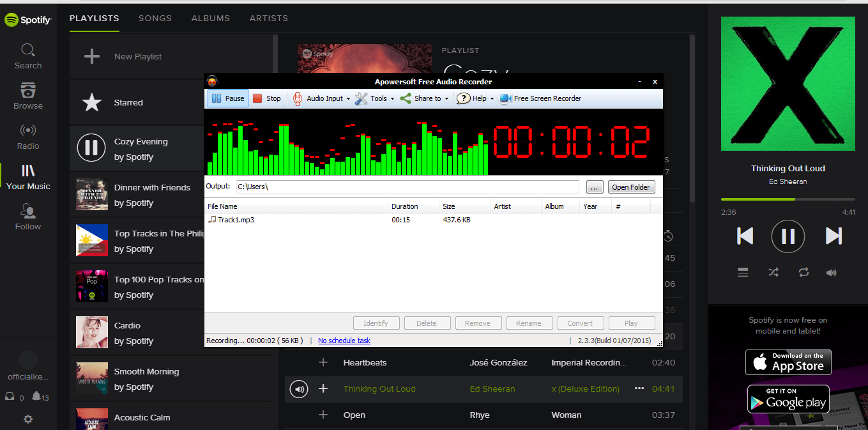Click the Convert button

pos(581,323)
